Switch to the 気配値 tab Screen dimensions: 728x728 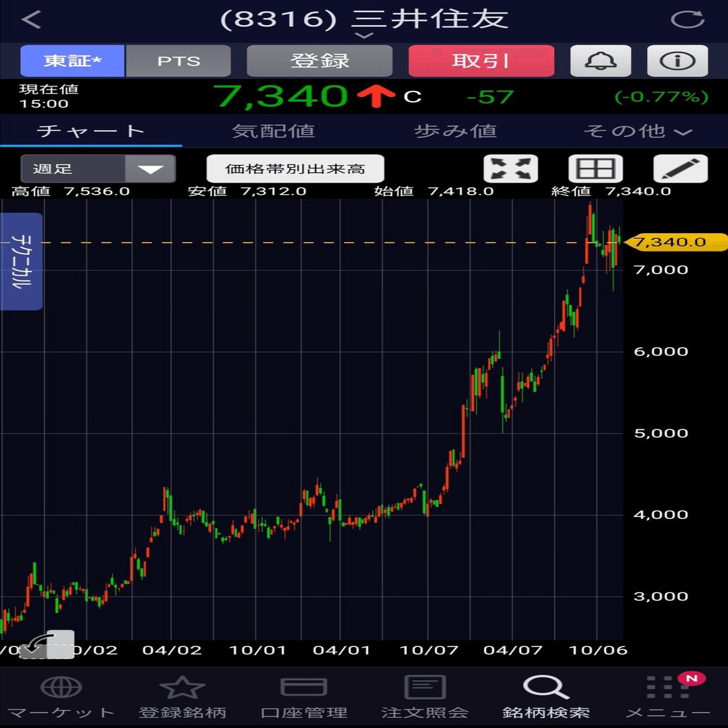point(274,131)
